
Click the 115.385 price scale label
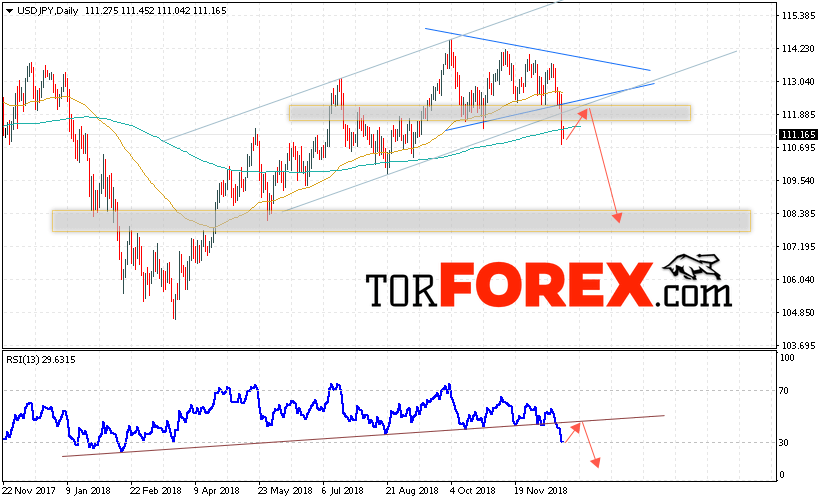(798, 16)
